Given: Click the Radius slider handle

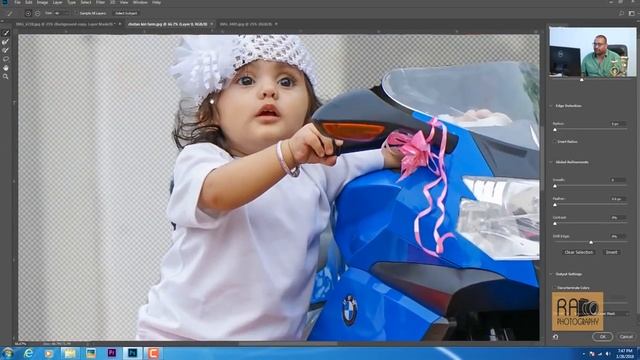Looking at the screenshot, I should (x=555, y=129).
